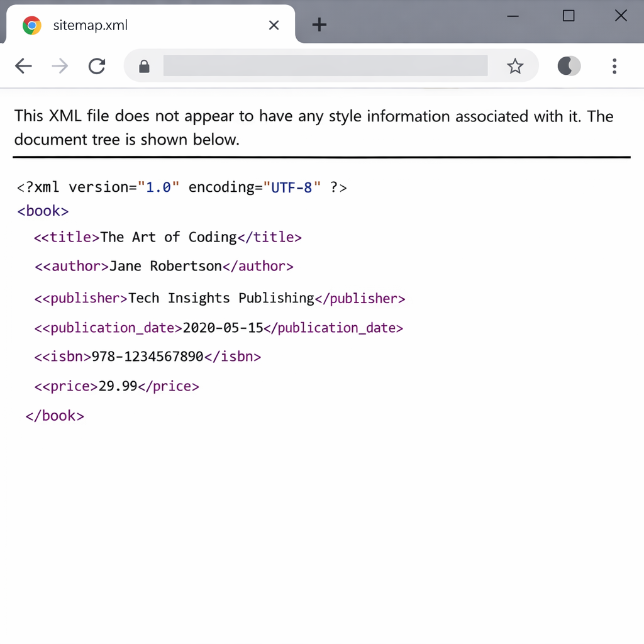Open the Chrome three-dot menu

tap(614, 66)
